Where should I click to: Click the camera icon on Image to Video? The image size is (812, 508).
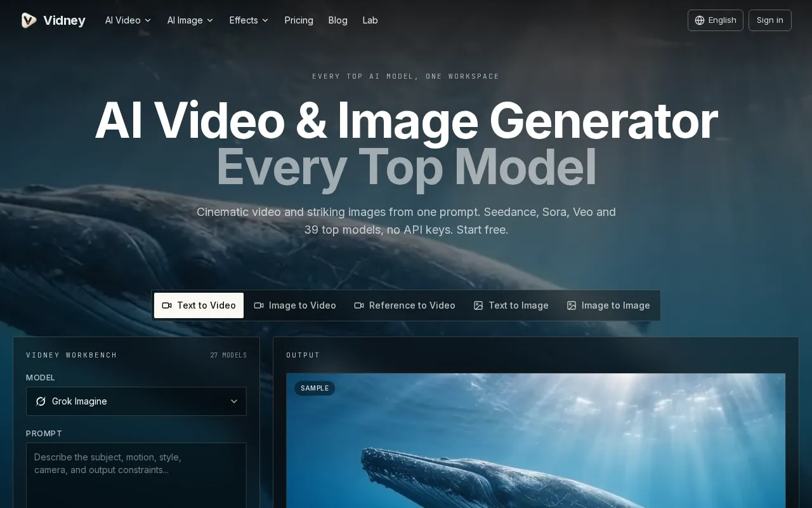[x=259, y=305]
